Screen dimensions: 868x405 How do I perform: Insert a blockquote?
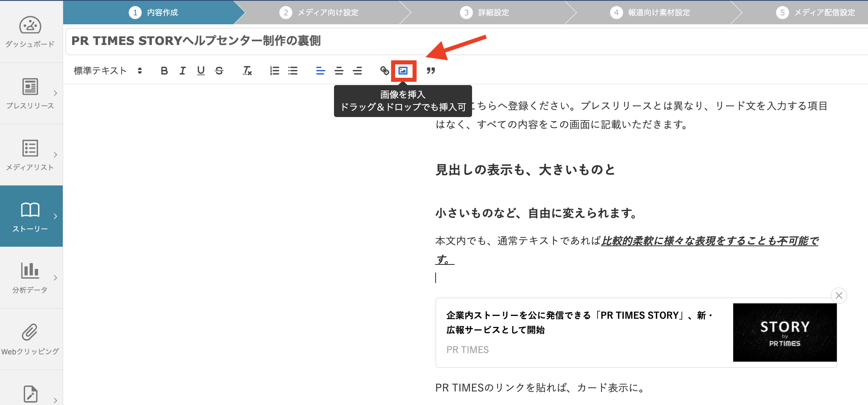tap(431, 71)
